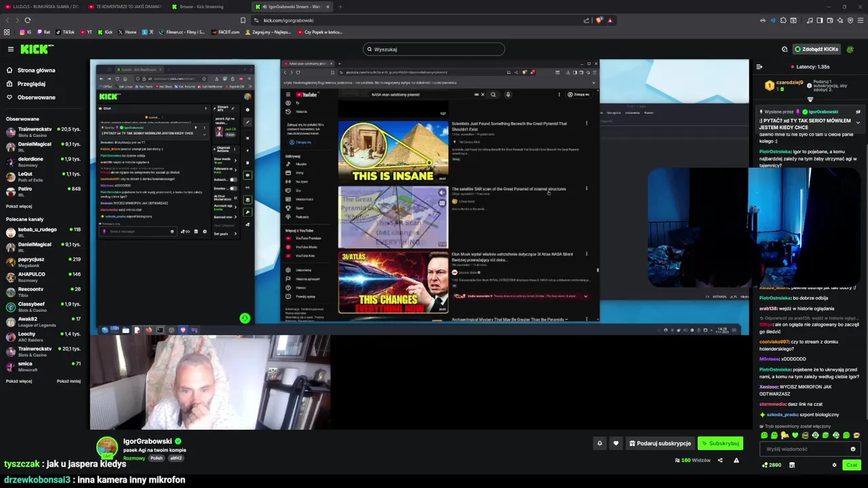Click the heart follow button
This screenshot has width=868, height=488.
[x=616, y=443]
